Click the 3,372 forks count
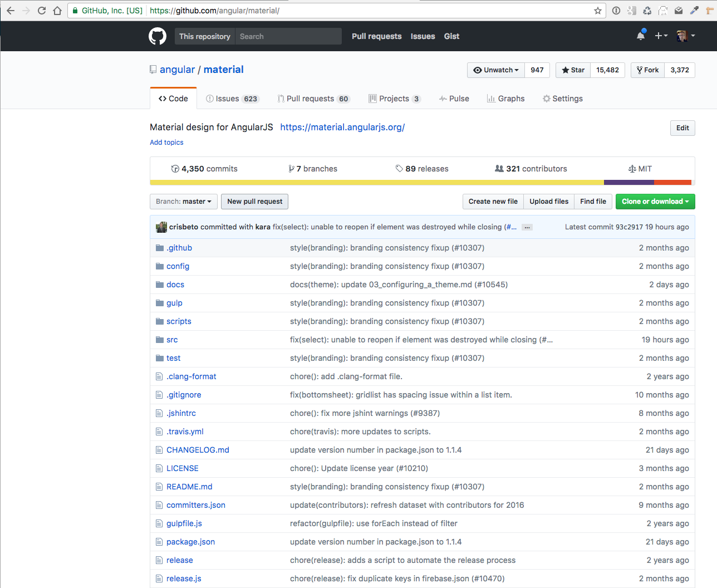 (680, 70)
